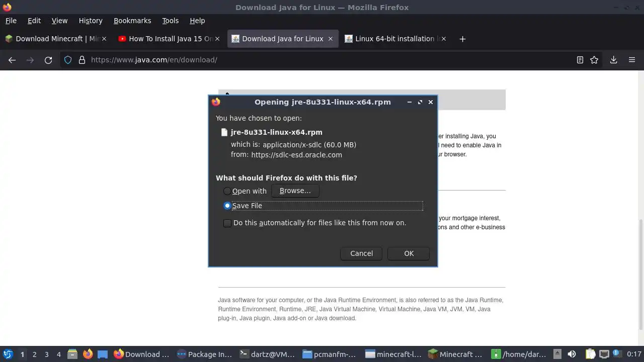Image resolution: width=644 pixels, height=362 pixels.
Task: Select the Open with radio button
Action: pyautogui.click(x=227, y=191)
